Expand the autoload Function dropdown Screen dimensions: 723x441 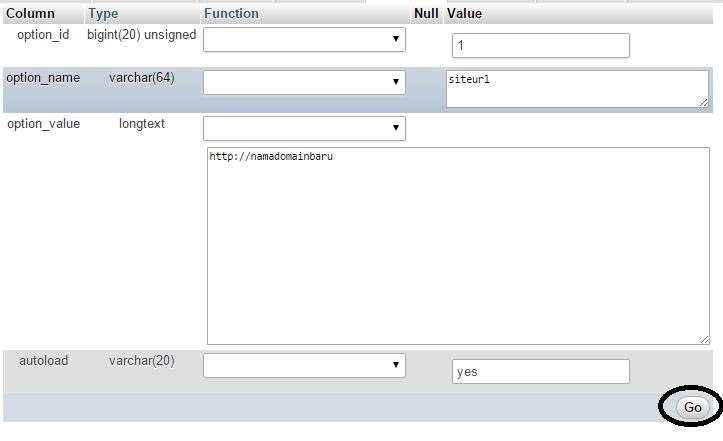(x=304, y=366)
